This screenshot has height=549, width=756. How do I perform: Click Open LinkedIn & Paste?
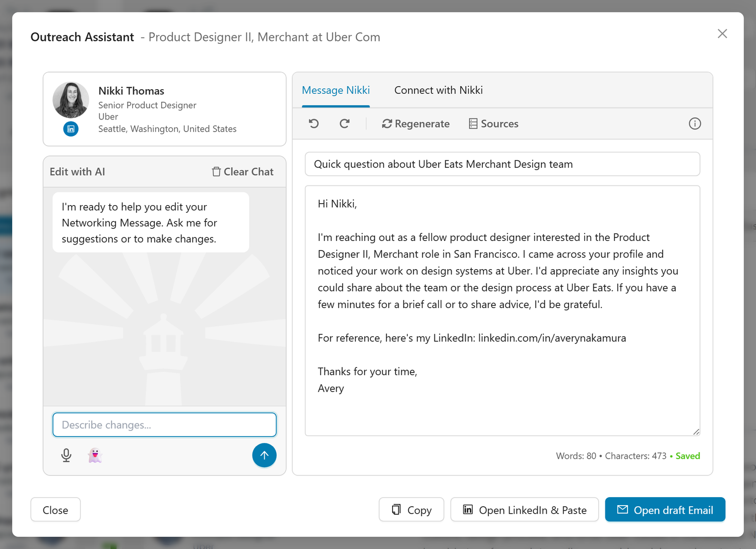[x=525, y=510]
